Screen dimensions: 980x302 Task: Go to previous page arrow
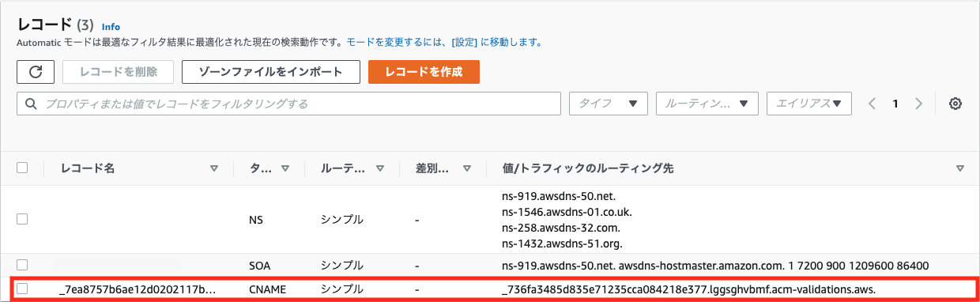pyautogui.click(x=872, y=104)
